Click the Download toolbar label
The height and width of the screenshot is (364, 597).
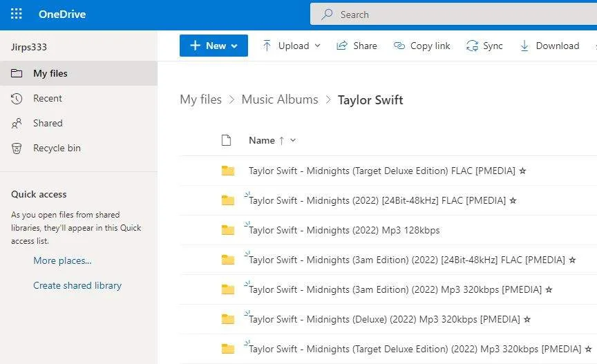pyautogui.click(x=558, y=46)
